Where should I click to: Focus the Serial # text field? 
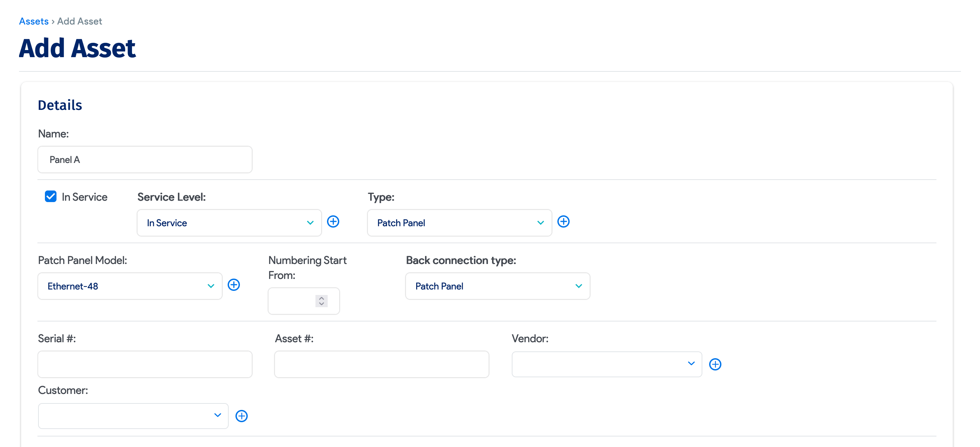pos(145,364)
